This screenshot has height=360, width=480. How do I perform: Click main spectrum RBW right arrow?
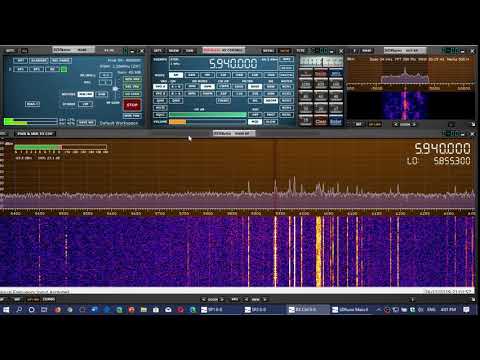[x=265, y=300]
